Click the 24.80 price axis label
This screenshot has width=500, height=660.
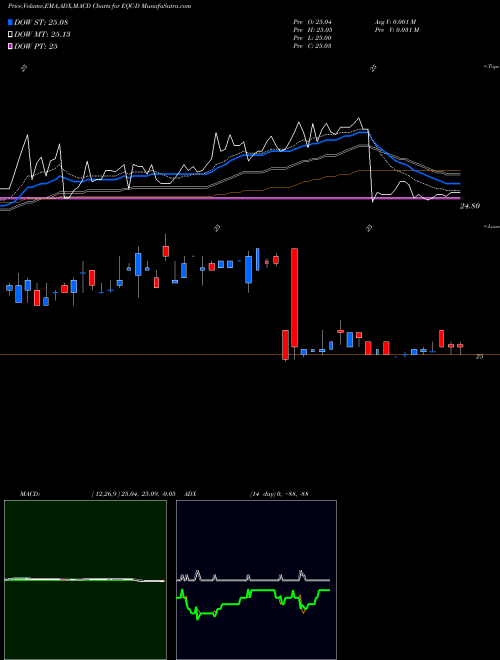pyautogui.click(x=470, y=206)
